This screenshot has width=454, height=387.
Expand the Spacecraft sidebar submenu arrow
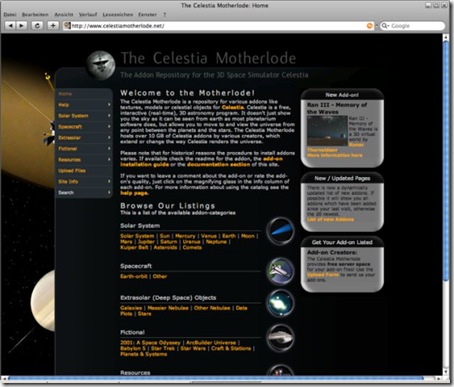tap(109, 127)
